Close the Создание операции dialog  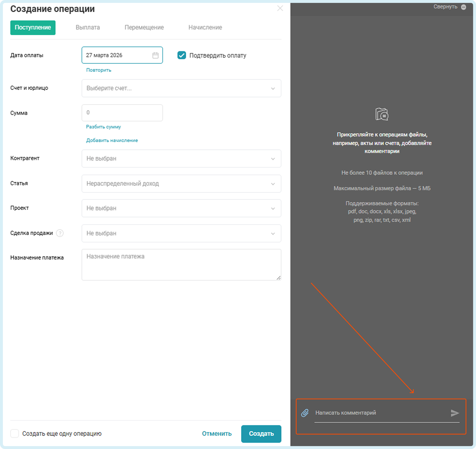point(280,8)
